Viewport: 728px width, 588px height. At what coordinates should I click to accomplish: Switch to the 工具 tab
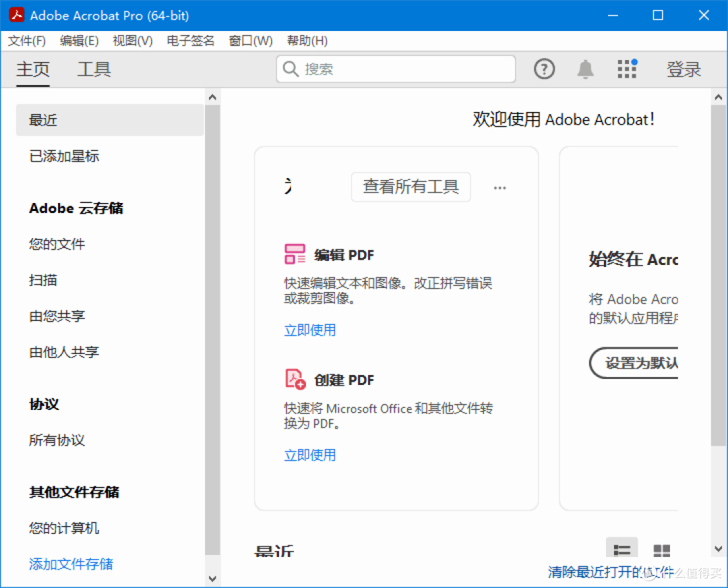tap(94, 69)
